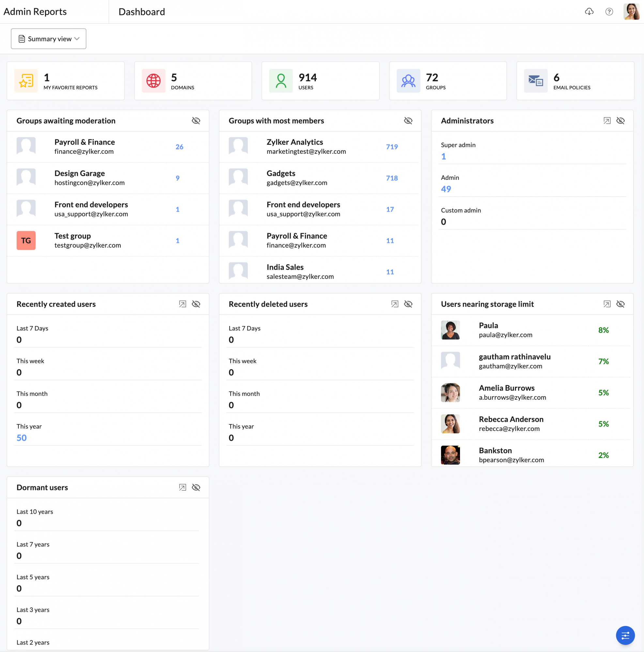Open Recently created users full report icon
The image size is (644, 652).
[182, 304]
